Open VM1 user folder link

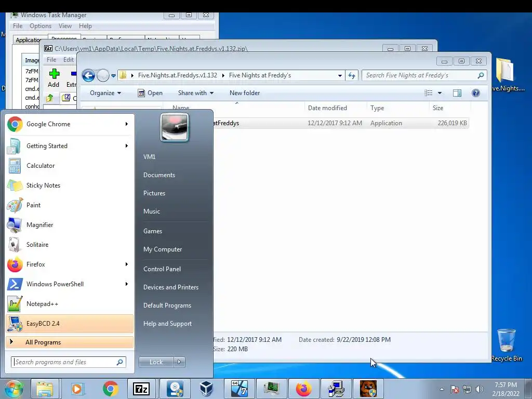(149, 157)
